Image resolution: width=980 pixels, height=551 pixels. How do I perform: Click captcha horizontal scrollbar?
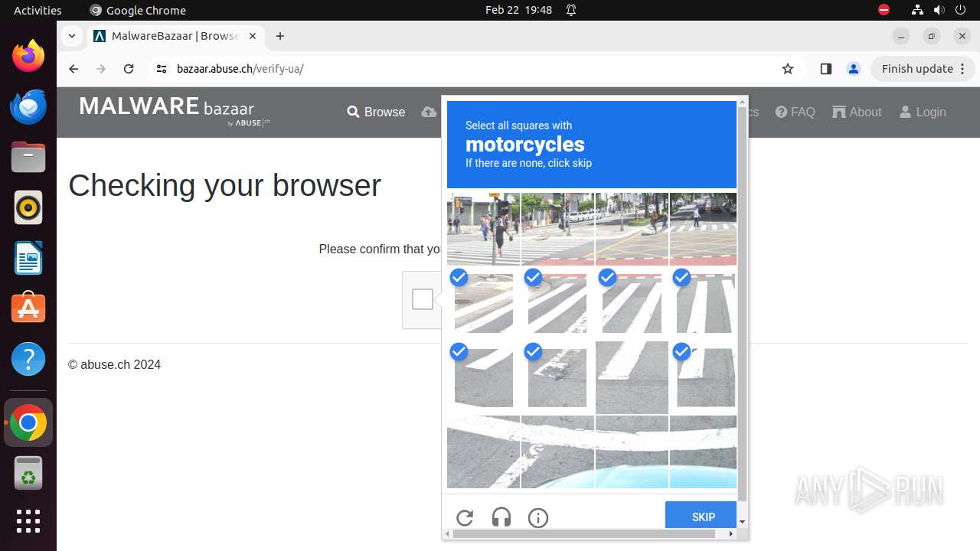[584, 534]
